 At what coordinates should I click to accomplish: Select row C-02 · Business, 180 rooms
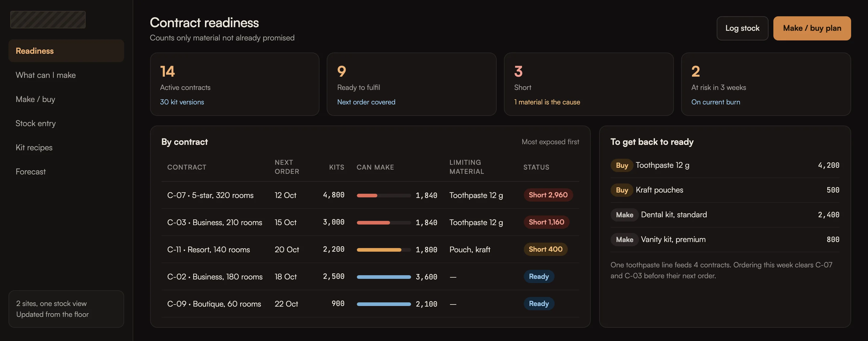coord(370,277)
